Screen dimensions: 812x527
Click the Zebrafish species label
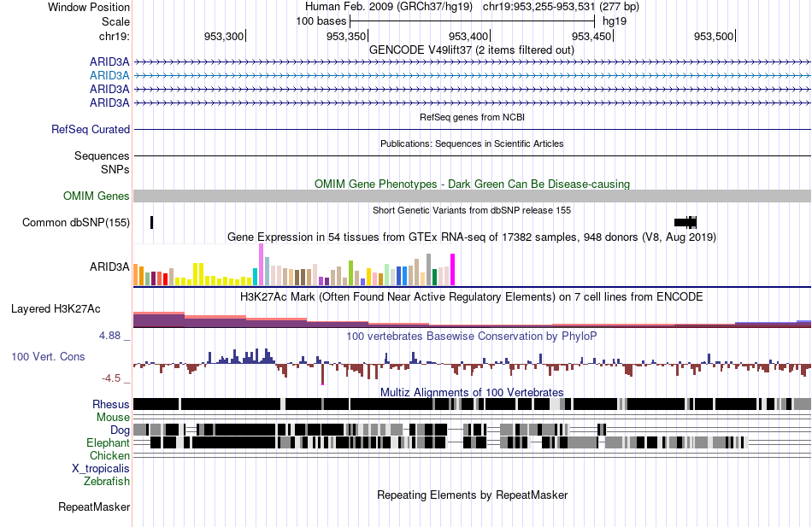[x=107, y=482]
